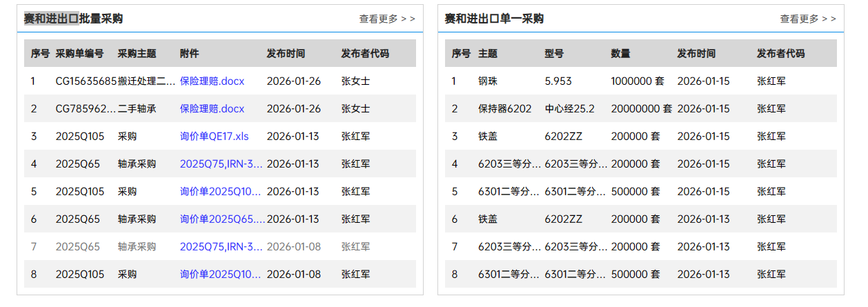Open 查看更多 link in 单一采购 panel
Image resolution: width=868 pixels, height=307 pixels.
[x=807, y=19]
